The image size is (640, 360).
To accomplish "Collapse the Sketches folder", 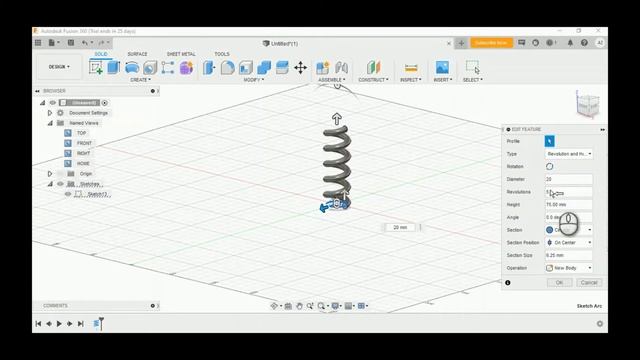I will (x=50, y=184).
